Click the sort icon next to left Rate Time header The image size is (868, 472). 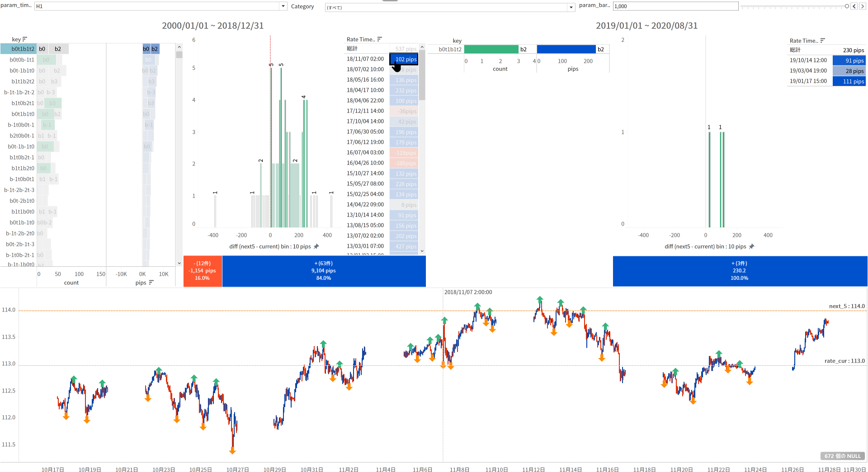(x=380, y=39)
